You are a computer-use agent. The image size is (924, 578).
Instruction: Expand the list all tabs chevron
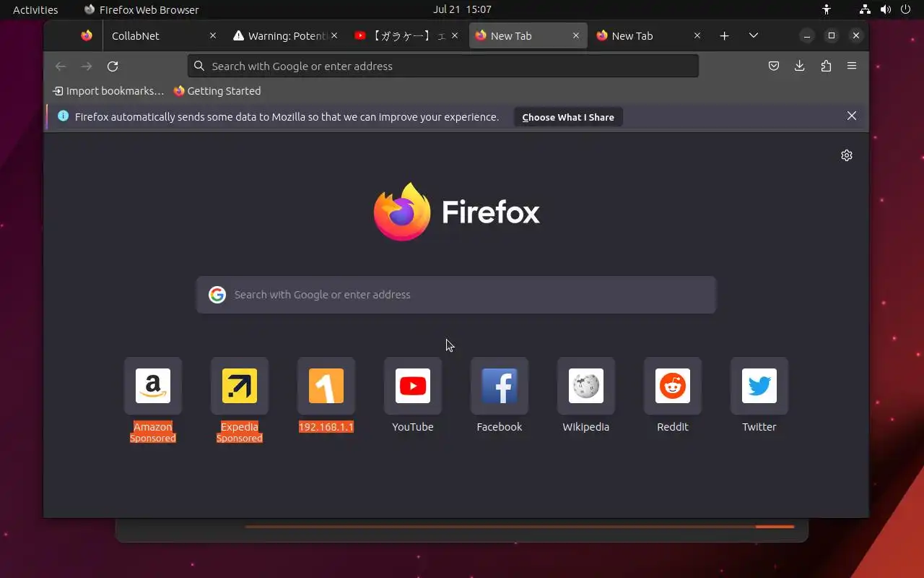tap(754, 35)
